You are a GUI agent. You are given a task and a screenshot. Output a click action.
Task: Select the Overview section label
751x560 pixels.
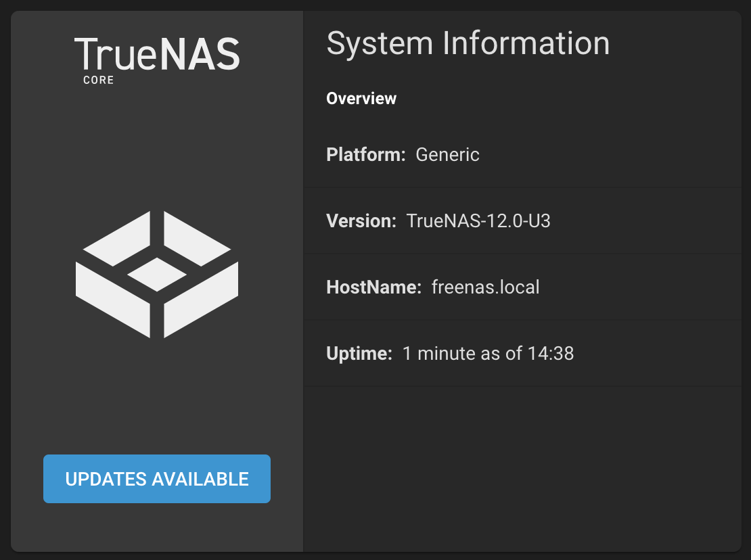(x=361, y=98)
